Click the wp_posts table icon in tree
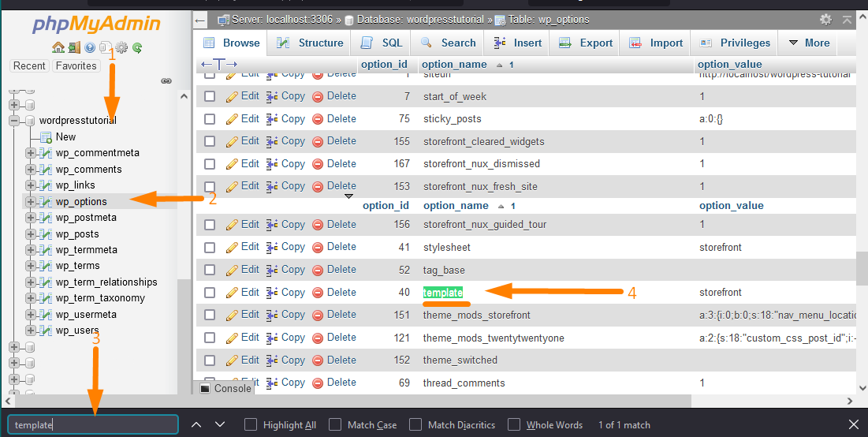The image size is (868, 437). click(x=46, y=233)
